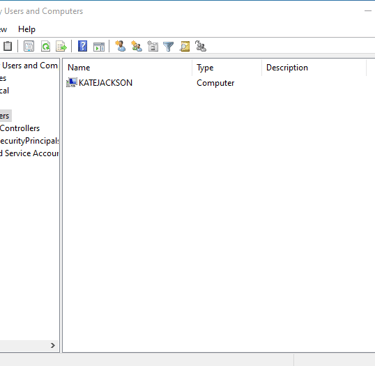Sort by the Name column header
This screenshot has width=375, height=366.
[x=127, y=68]
